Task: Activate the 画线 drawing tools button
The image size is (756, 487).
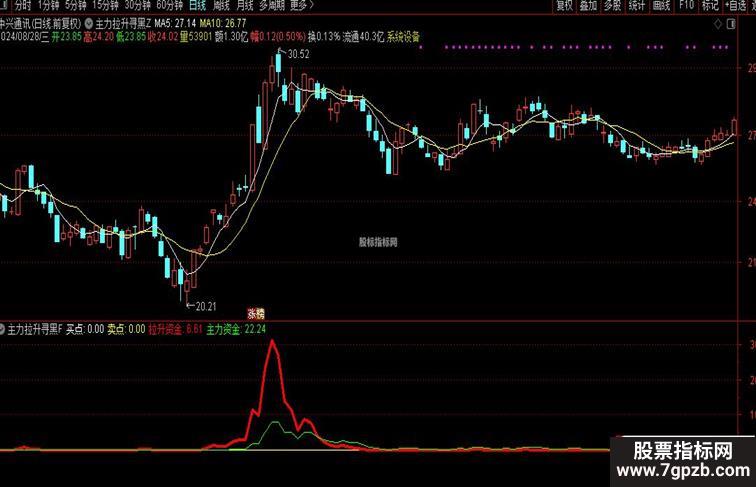Action: tap(661, 6)
